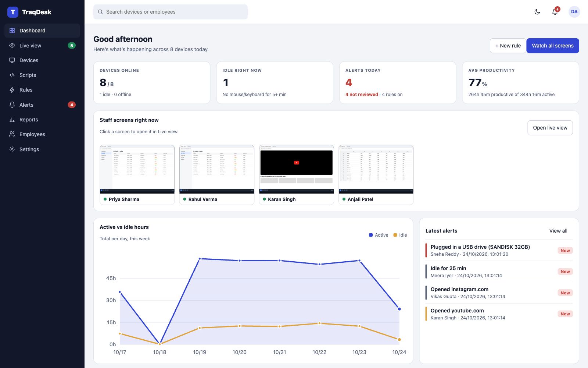Click the Devices monitor icon
Screen dimensions: 588x368
12,60
